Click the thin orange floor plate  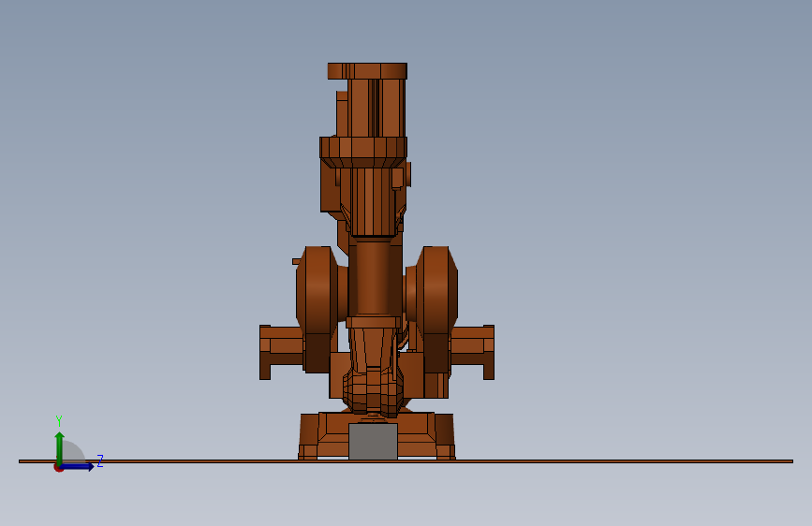406,461
